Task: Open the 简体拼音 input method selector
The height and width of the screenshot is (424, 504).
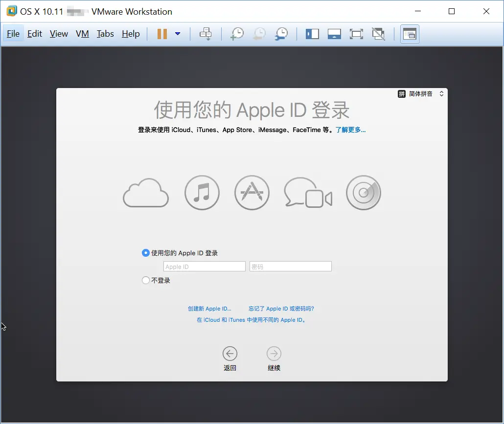Action: coord(421,93)
